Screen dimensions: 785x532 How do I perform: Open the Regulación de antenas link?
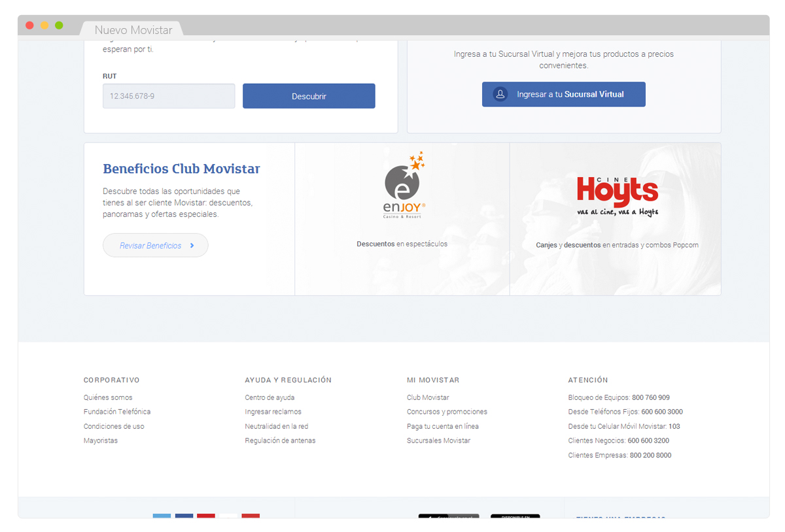[x=281, y=441]
